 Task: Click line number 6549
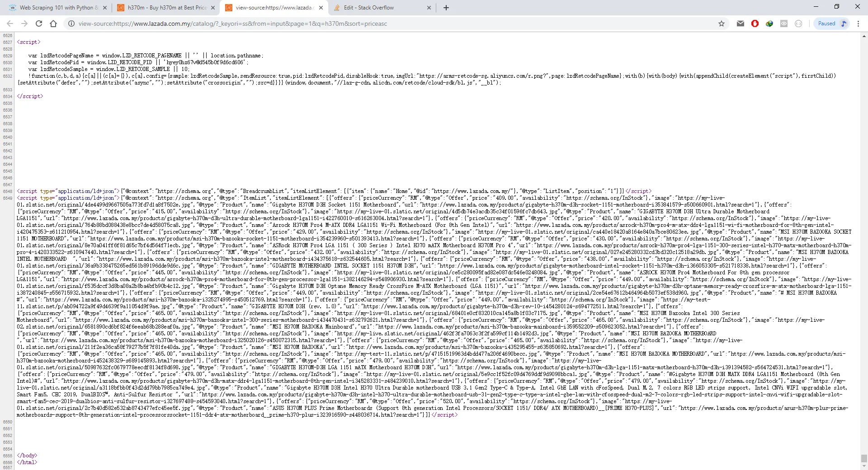click(x=8, y=198)
